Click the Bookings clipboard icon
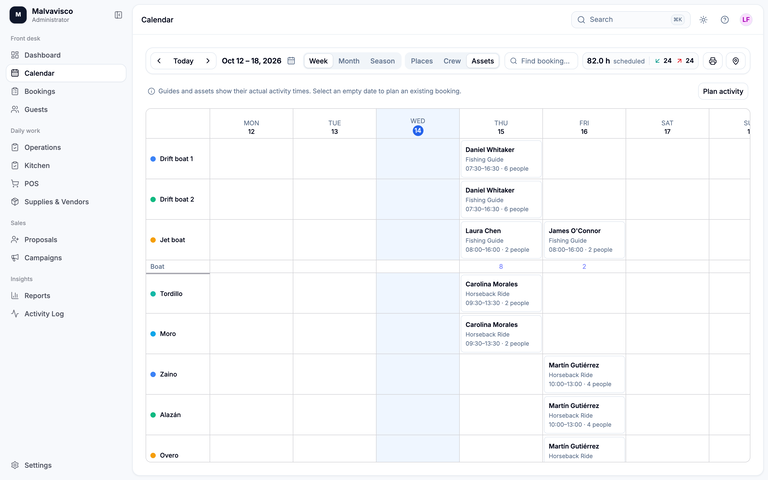This screenshot has width=768, height=480. point(15,91)
